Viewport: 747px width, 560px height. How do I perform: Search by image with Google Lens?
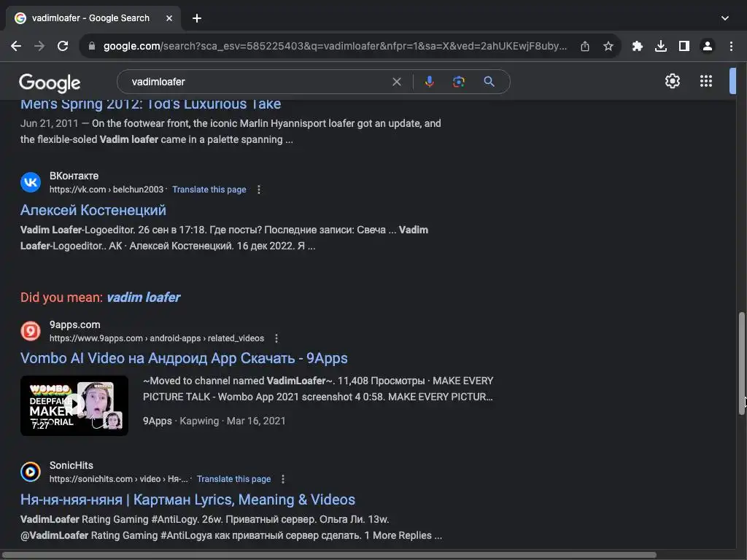coord(458,82)
